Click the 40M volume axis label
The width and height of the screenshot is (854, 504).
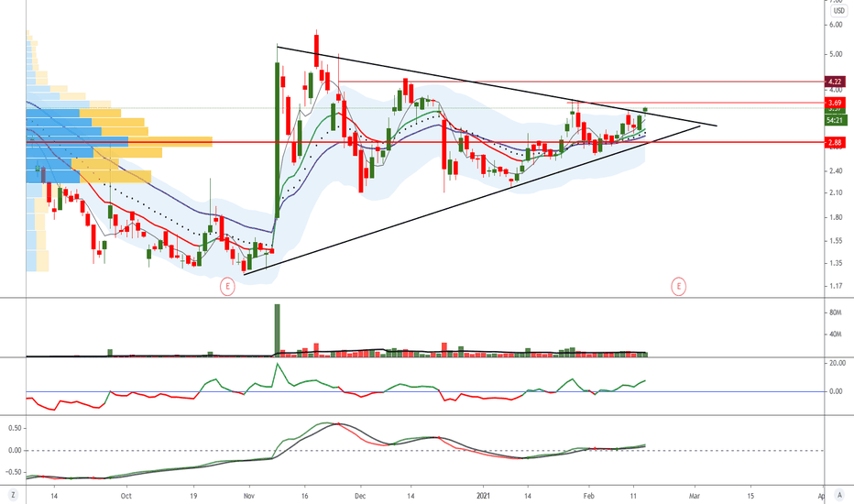[x=836, y=334]
